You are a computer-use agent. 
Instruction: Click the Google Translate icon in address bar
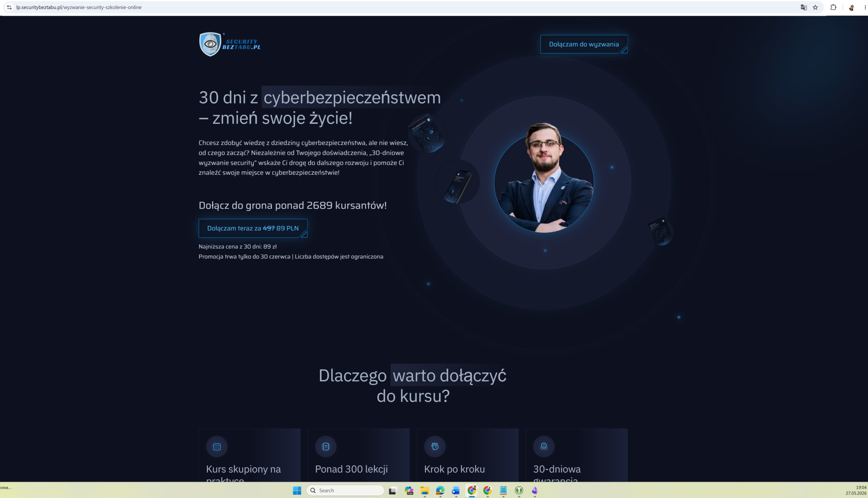(x=804, y=7)
